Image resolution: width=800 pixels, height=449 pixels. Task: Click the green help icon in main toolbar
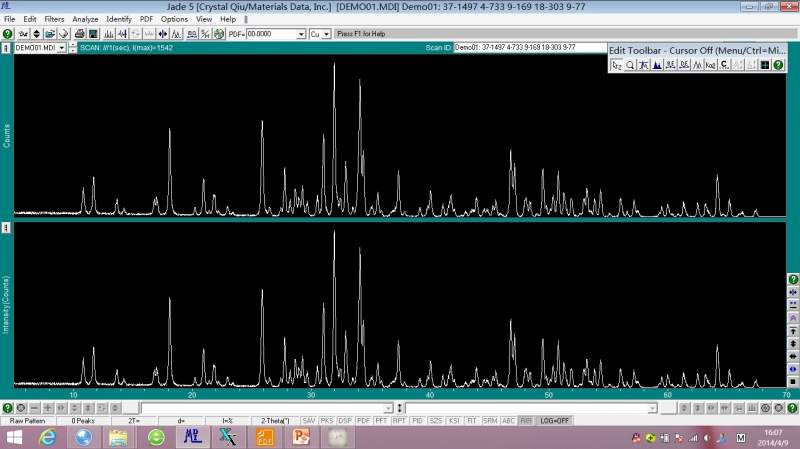point(8,34)
